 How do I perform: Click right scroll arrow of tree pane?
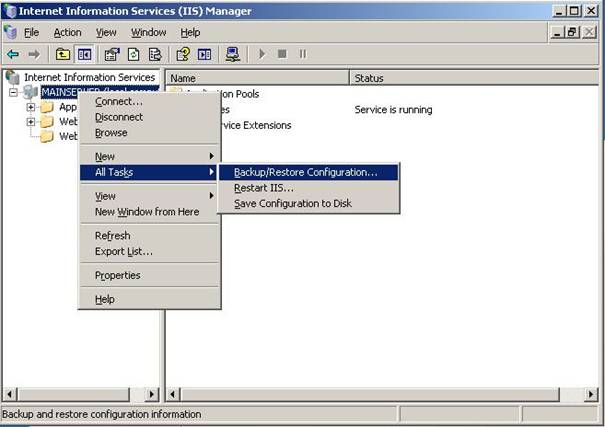tap(152, 394)
